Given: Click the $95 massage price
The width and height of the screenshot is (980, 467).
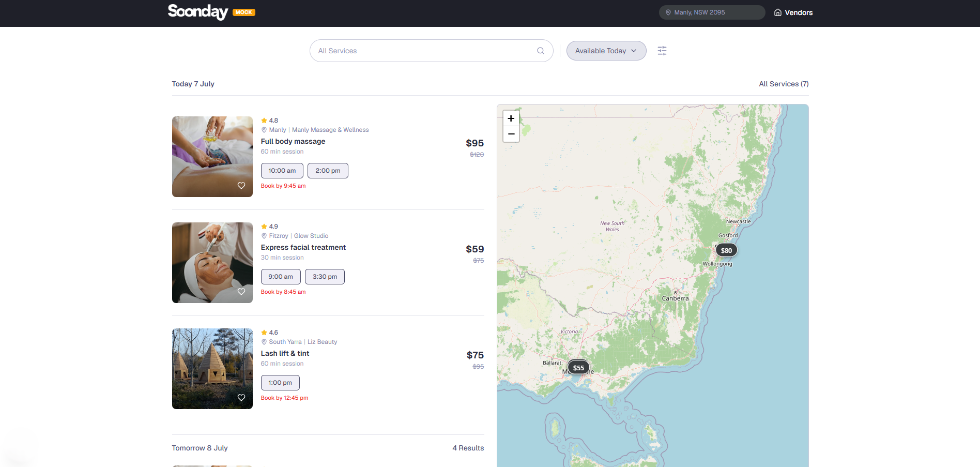Looking at the screenshot, I should 474,143.
